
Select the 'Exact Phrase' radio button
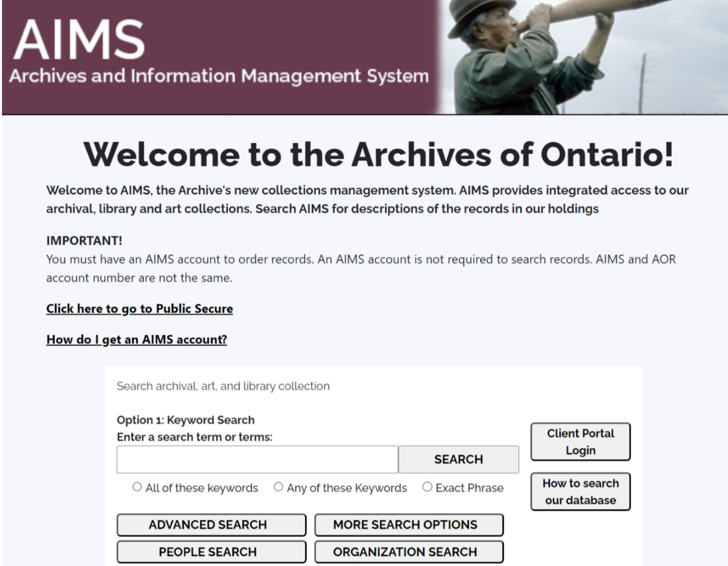[x=427, y=487]
